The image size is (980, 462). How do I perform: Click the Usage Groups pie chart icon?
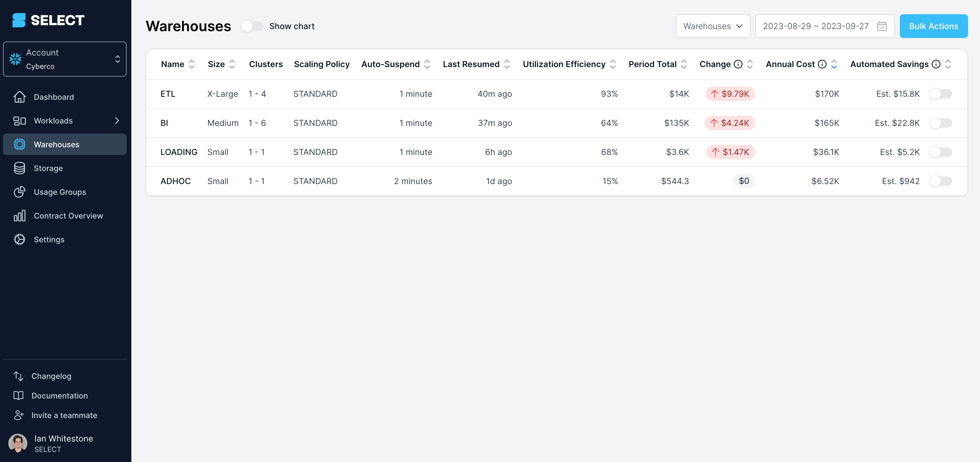19,192
